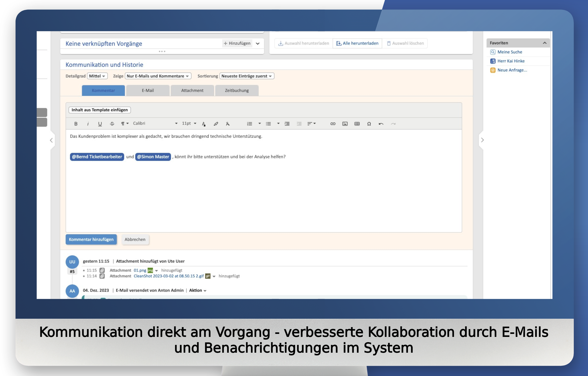Viewport: 588px width, 376px height.
Task: Apply strikethrough formatting
Action: coord(112,124)
